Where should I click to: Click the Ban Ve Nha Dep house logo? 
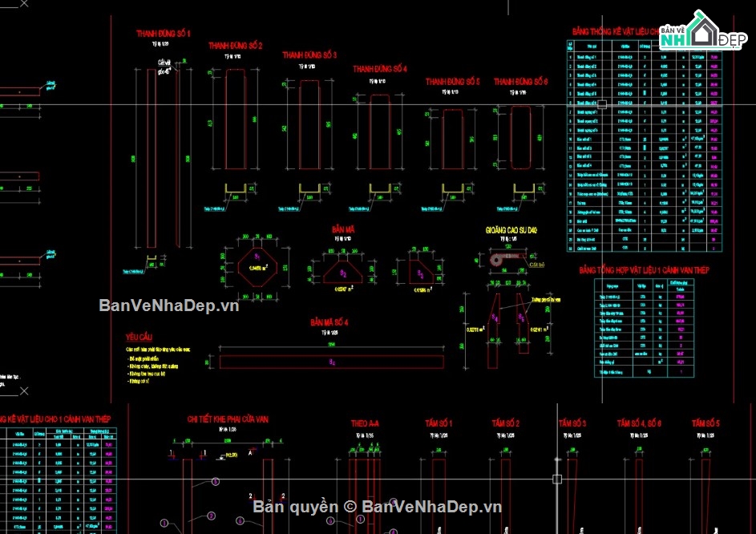click(703, 30)
